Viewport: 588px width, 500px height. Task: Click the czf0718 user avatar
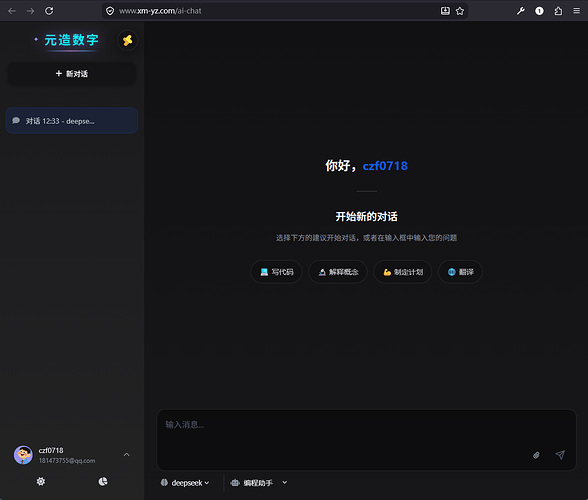click(23, 455)
